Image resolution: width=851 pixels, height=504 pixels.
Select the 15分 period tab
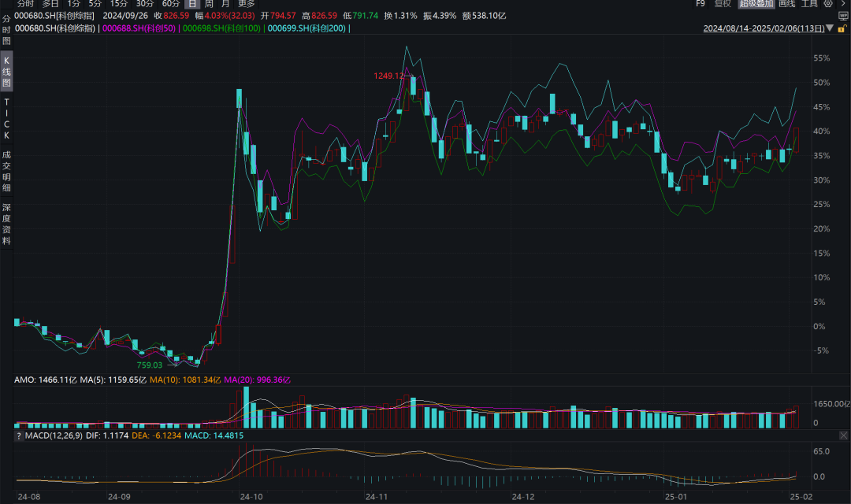119,4
